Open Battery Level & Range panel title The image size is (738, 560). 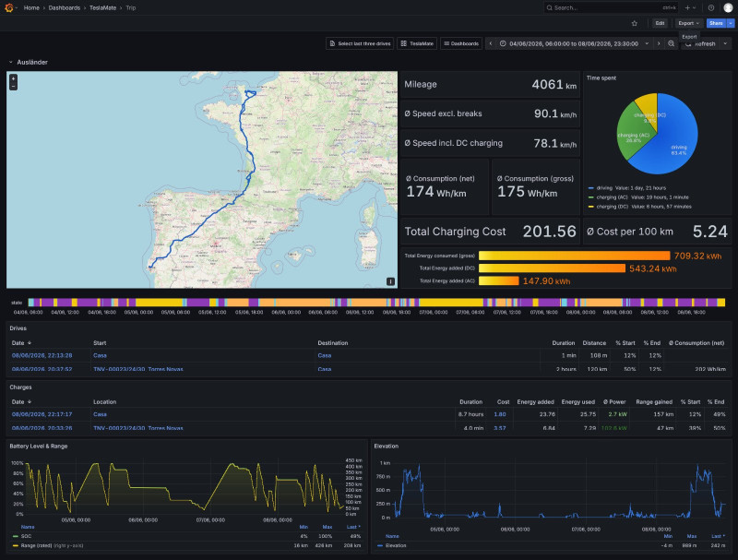pyautogui.click(x=39, y=447)
